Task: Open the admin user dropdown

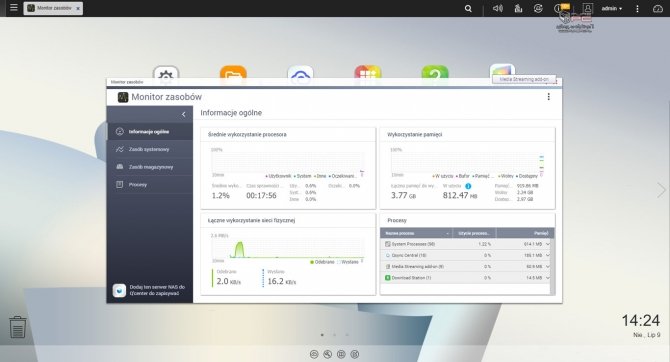Action: click(x=612, y=9)
